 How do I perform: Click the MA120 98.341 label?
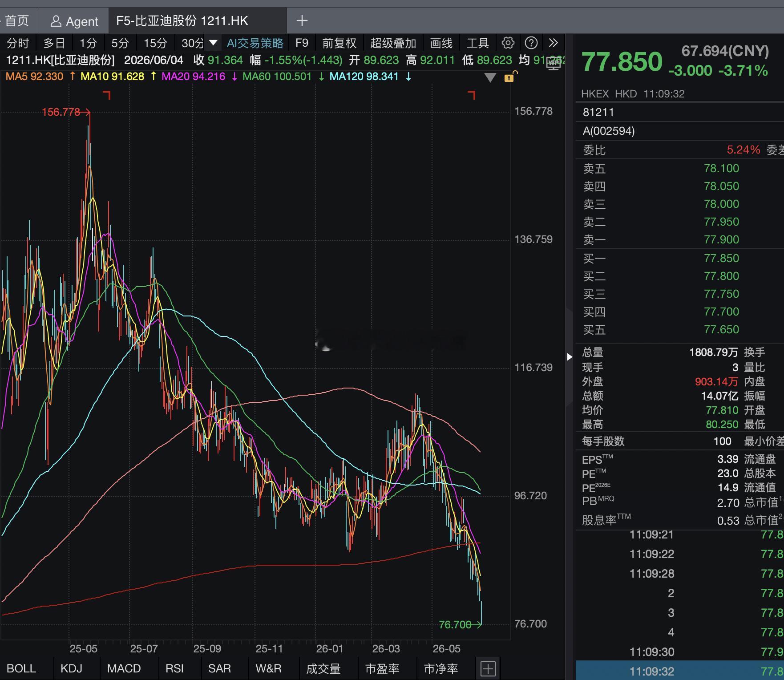(x=364, y=77)
